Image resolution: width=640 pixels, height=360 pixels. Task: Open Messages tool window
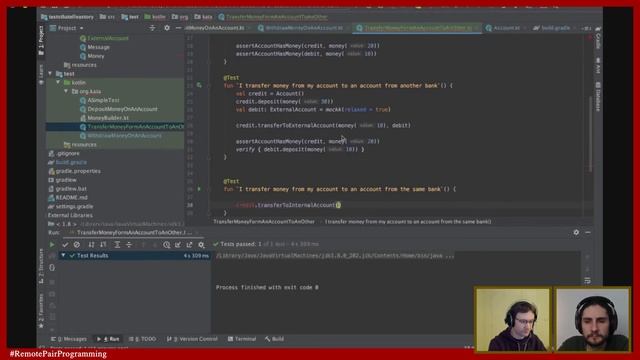click(69, 339)
